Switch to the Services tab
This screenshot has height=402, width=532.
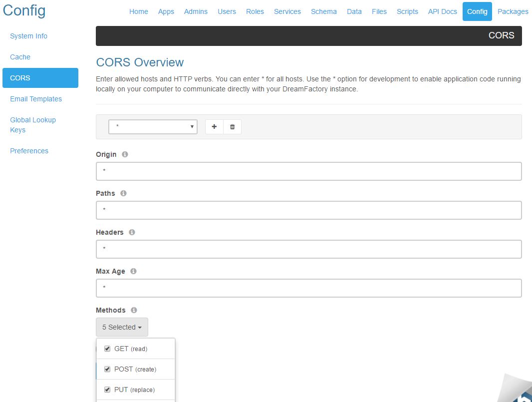tap(287, 11)
